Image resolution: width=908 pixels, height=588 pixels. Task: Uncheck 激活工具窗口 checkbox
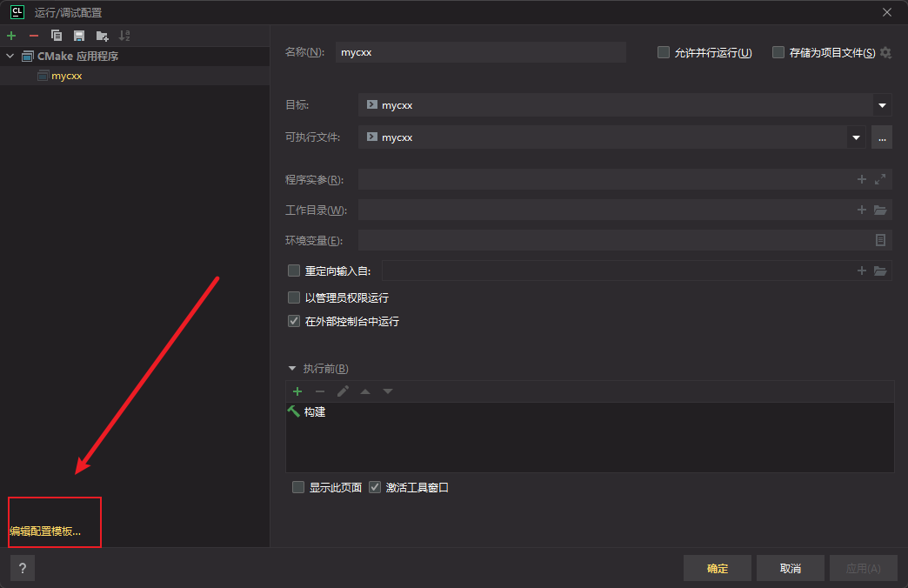375,487
